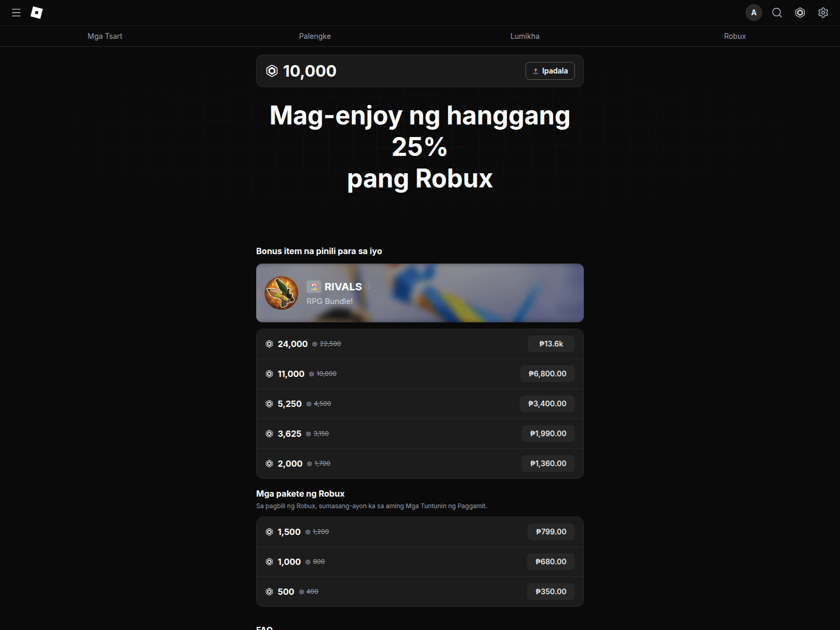
Task: Click the strikethrough 1,700 value
Action: 322,464
